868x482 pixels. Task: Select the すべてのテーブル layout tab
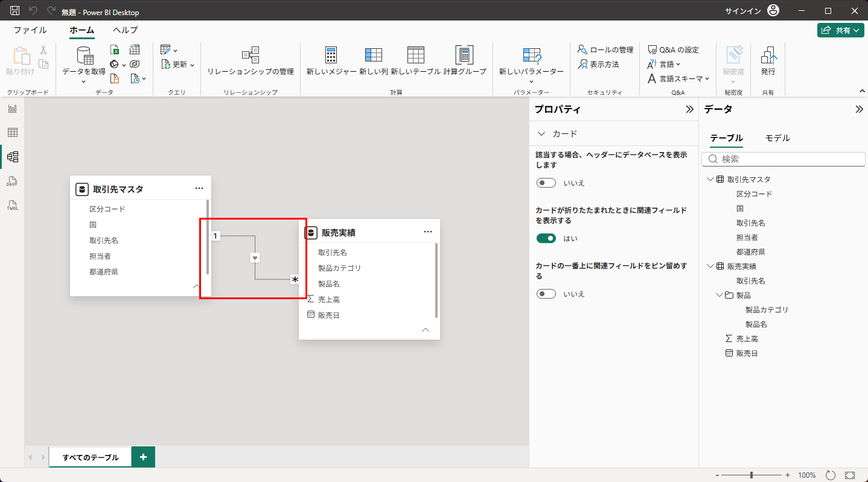(x=91, y=457)
